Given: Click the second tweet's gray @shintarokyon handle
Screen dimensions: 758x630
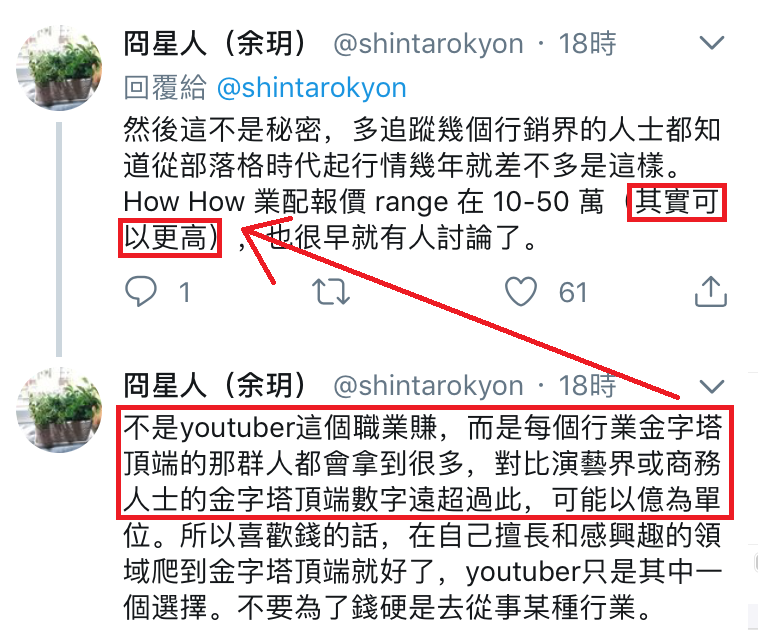Looking at the screenshot, I should click(428, 386).
